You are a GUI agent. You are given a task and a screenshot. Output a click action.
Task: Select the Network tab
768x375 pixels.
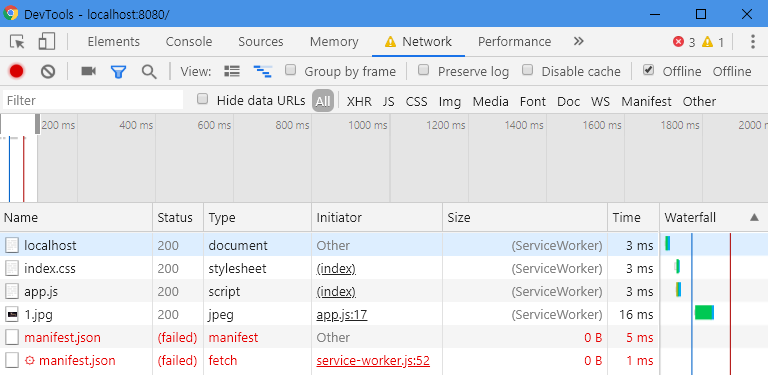click(418, 42)
